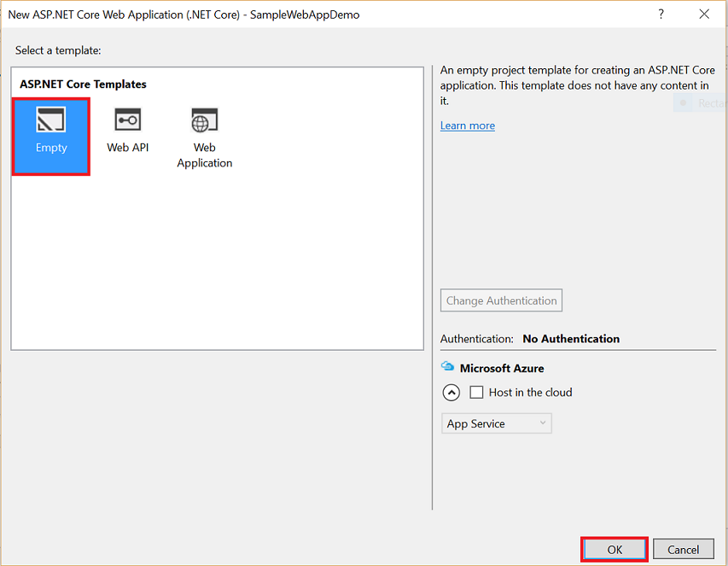Collapse the Microsoft Azure section chevron

(451, 393)
